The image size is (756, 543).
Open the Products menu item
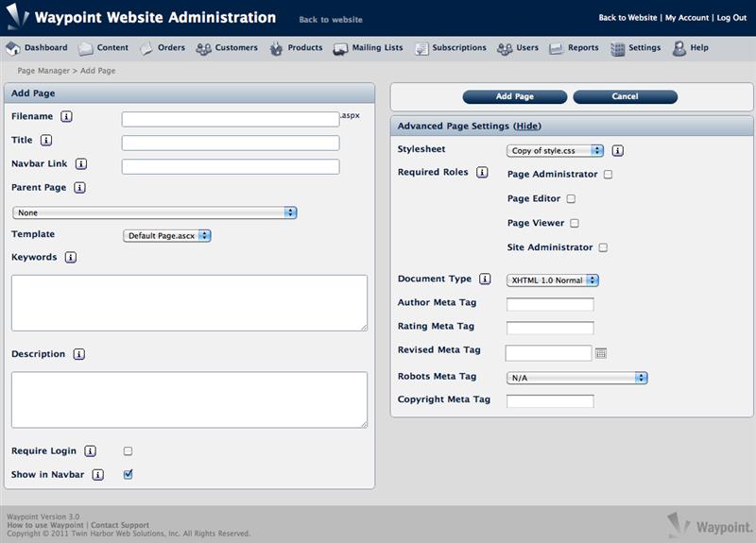click(305, 48)
